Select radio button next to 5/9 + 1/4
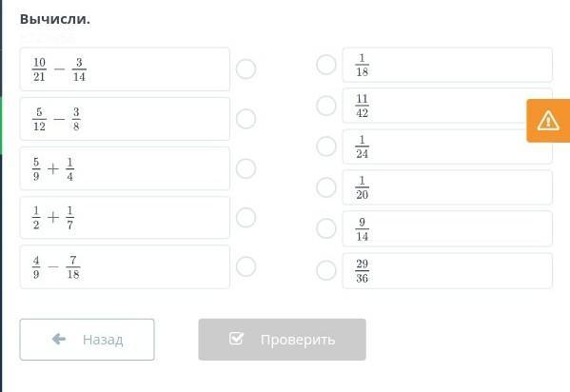 tap(246, 168)
